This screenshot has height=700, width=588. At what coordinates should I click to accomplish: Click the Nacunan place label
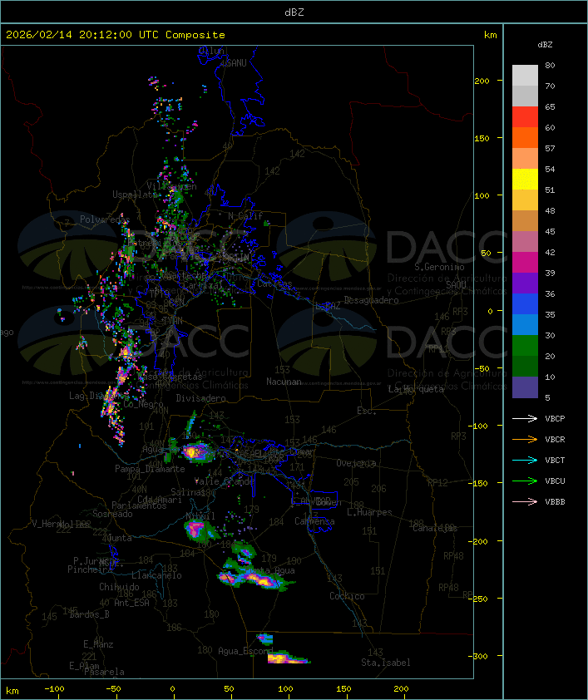click(284, 382)
